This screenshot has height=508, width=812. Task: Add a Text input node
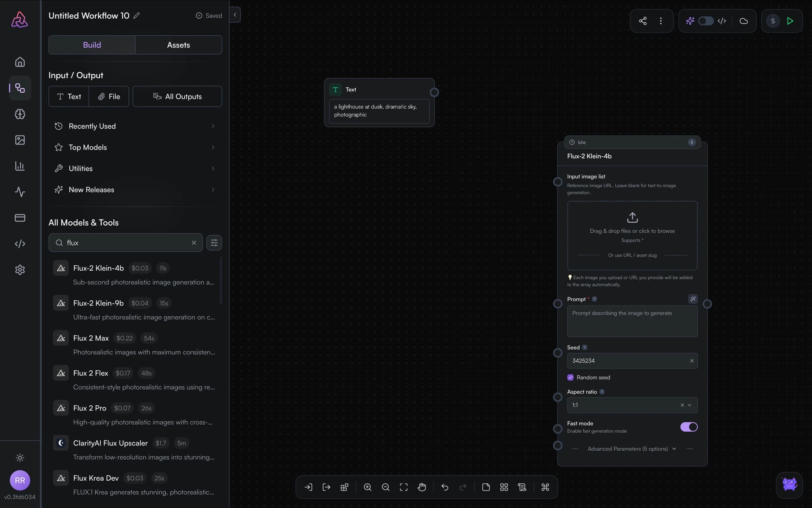click(x=69, y=96)
